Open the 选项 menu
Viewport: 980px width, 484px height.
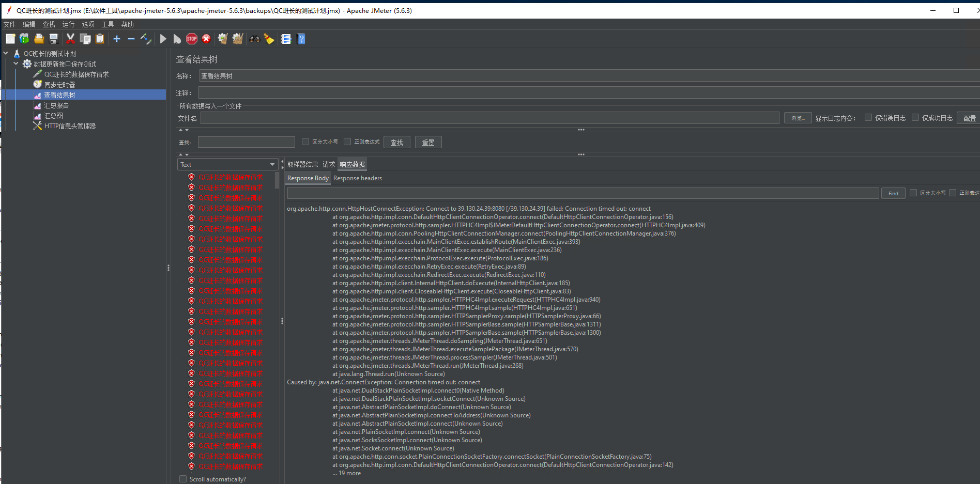(x=88, y=24)
